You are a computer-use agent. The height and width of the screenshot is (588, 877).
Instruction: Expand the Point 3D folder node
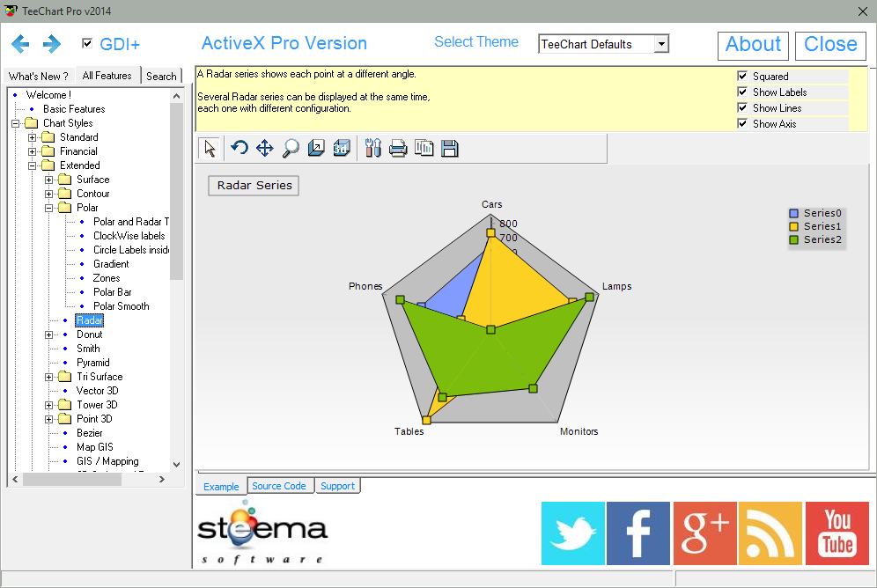tap(48, 419)
